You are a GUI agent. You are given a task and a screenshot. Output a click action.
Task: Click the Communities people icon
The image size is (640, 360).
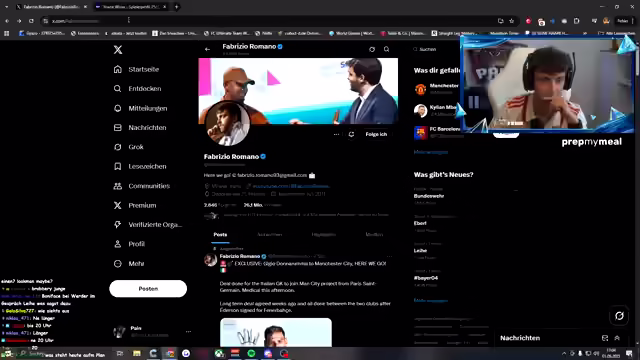tap(118, 186)
